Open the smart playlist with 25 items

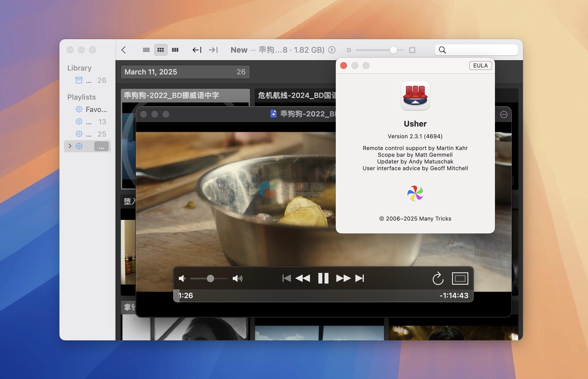pyautogui.click(x=87, y=134)
